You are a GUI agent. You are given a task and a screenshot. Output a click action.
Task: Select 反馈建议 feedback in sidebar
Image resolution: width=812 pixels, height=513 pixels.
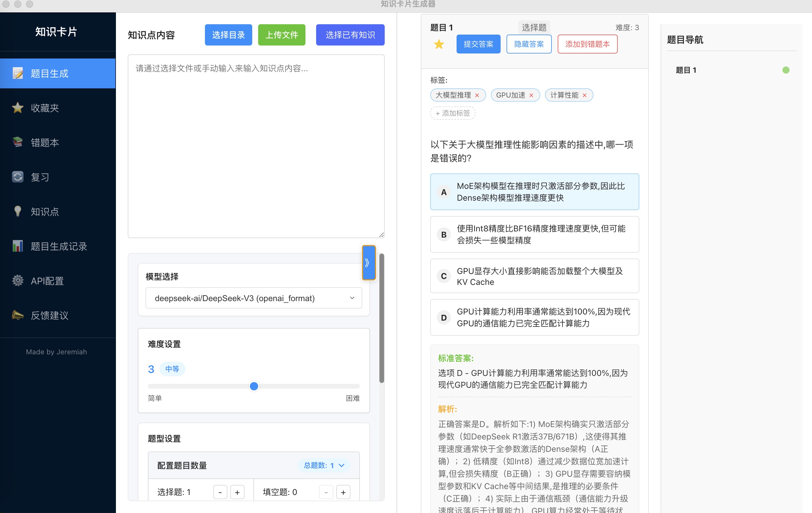tap(50, 316)
